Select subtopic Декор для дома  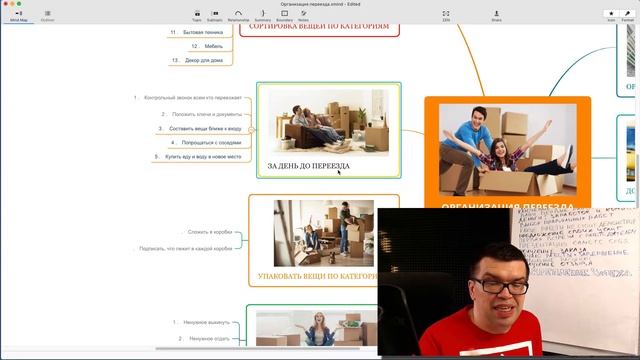coord(204,60)
